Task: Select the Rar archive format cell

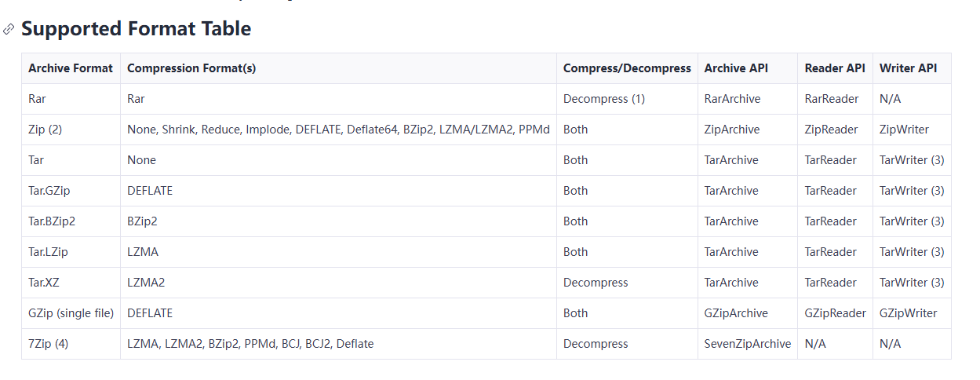Action: [36, 99]
